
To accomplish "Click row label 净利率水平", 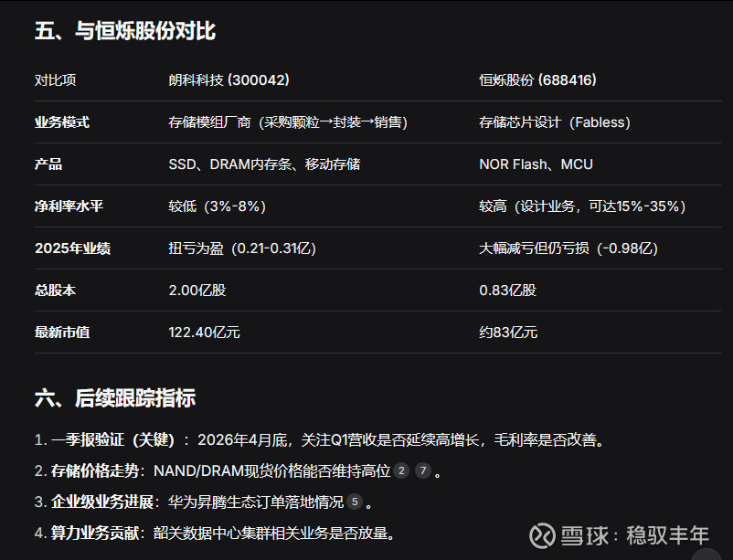I will pyautogui.click(x=69, y=206).
